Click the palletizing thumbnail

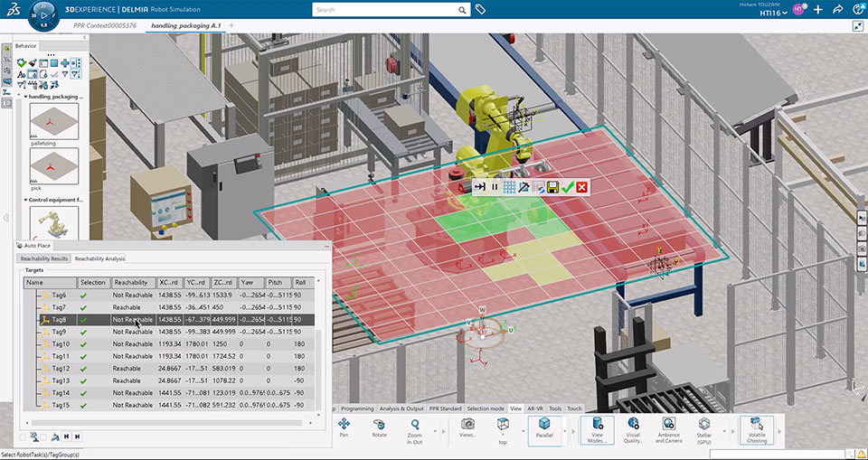pyautogui.click(x=53, y=121)
